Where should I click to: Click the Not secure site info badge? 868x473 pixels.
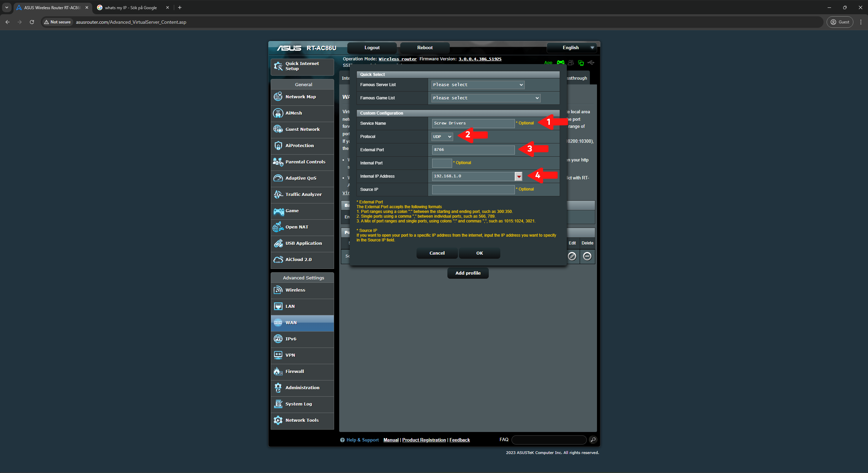point(57,22)
